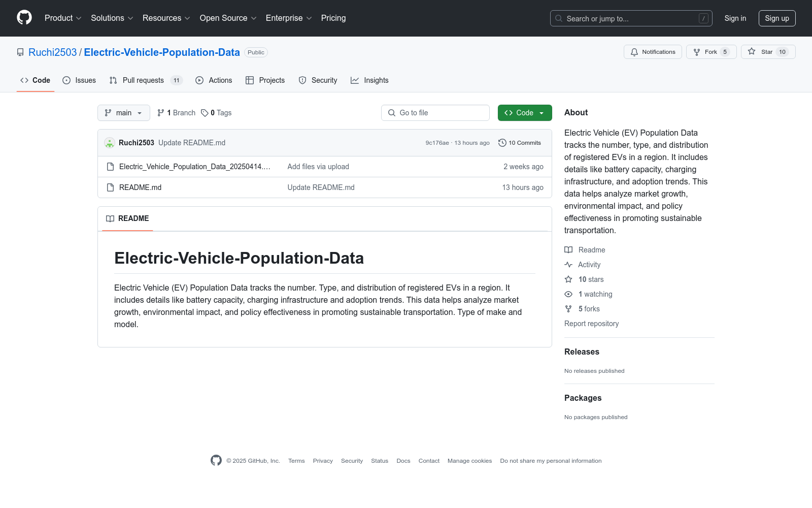Click the Ruchi2503 commit author avatar
Image resolution: width=812 pixels, height=508 pixels.
(110, 143)
